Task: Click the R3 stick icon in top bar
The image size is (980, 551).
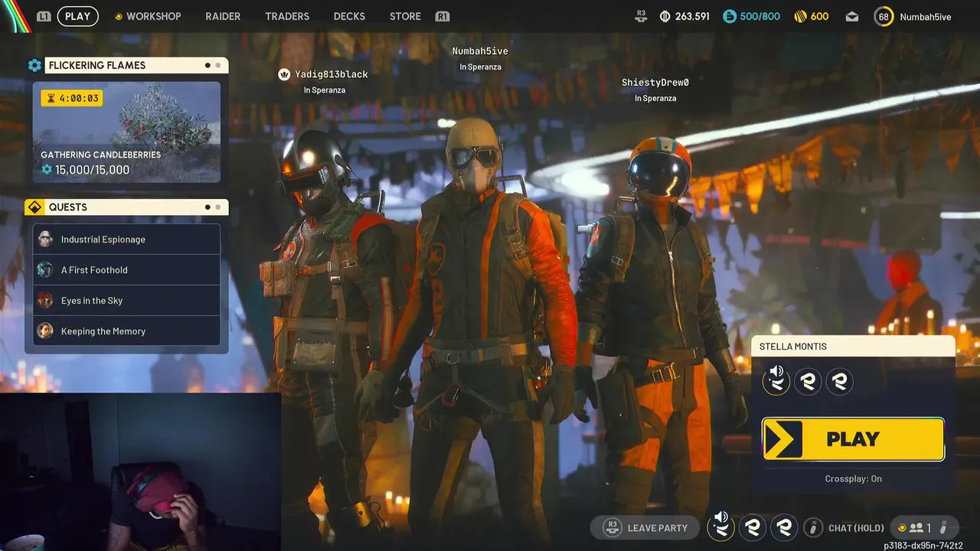Action: pos(641,16)
